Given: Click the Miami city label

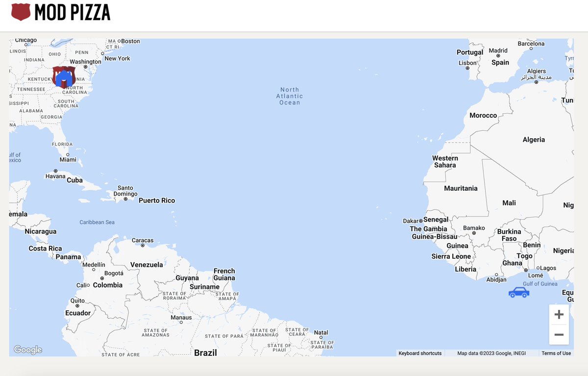Looking at the screenshot, I should pos(68,159).
